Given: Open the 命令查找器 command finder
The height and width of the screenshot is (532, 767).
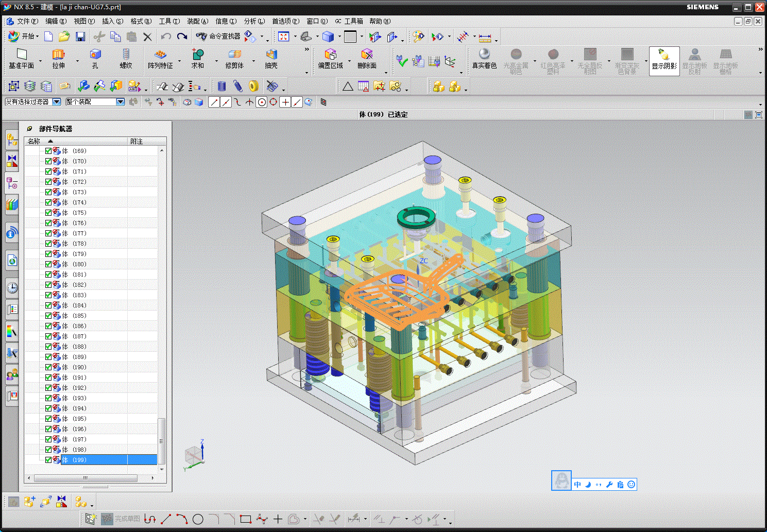Looking at the screenshot, I should 218,36.
